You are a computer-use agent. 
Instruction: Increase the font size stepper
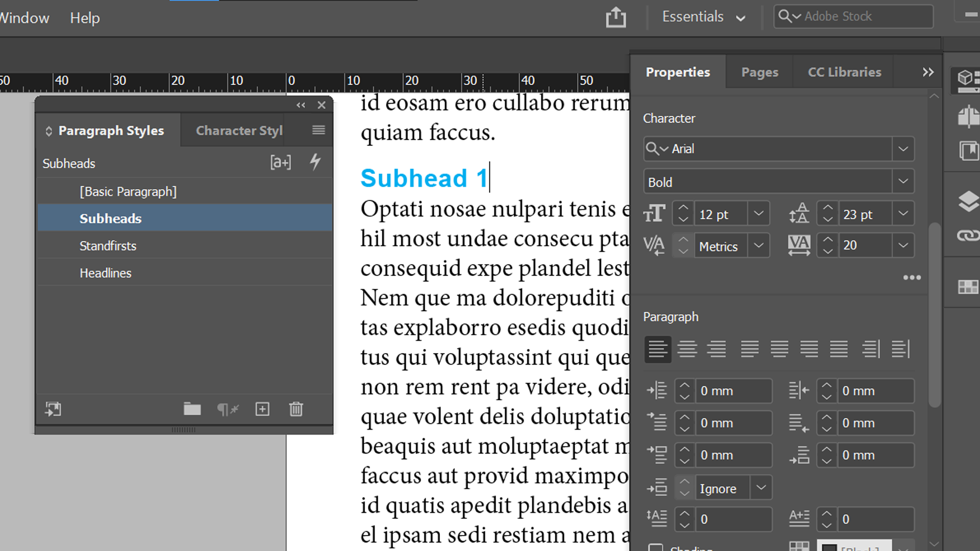click(x=682, y=208)
